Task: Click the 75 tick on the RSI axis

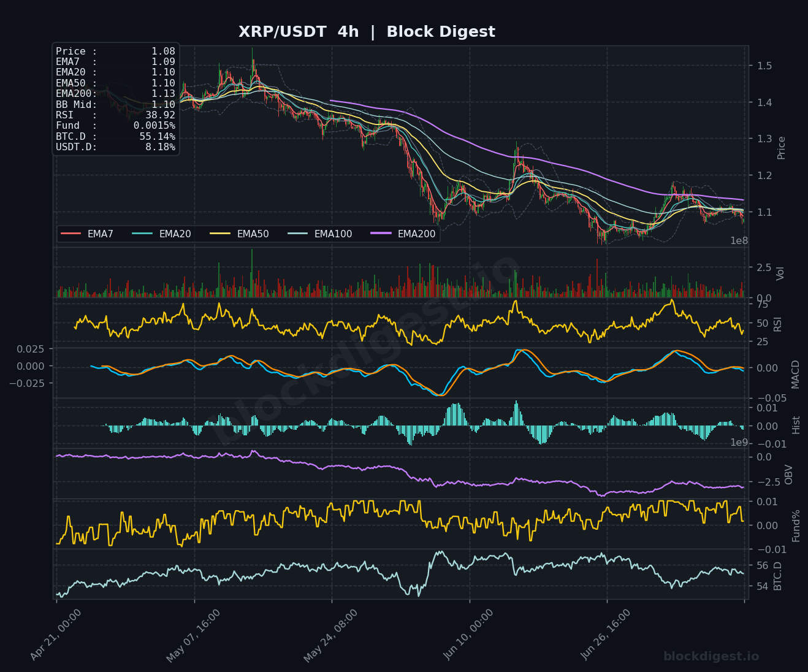Action: point(763,305)
